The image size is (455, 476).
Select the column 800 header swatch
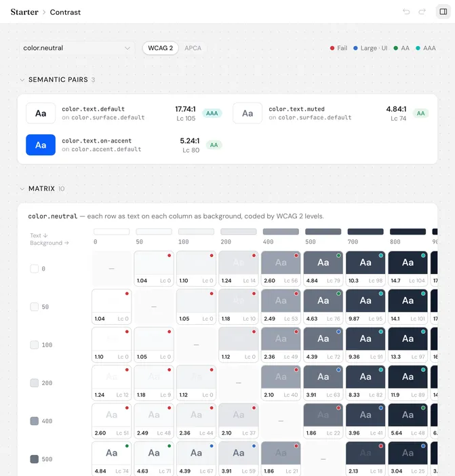pos(408,232)
